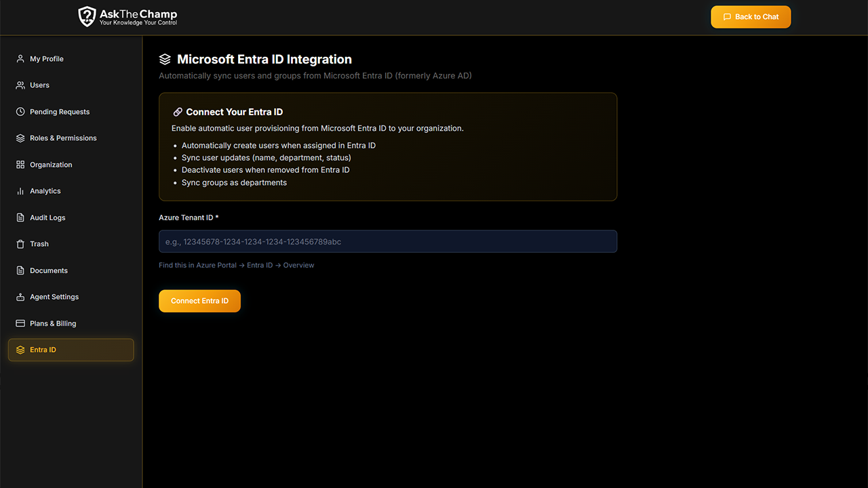
Task: Click the 'Sync user updates' bullet
Action: tap(267, 158)
